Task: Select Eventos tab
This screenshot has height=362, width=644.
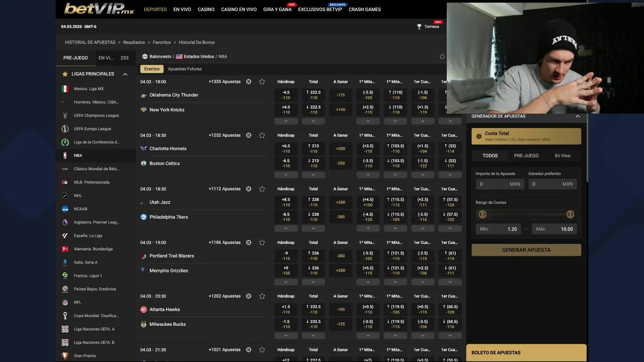Action: tap(151, 69)
